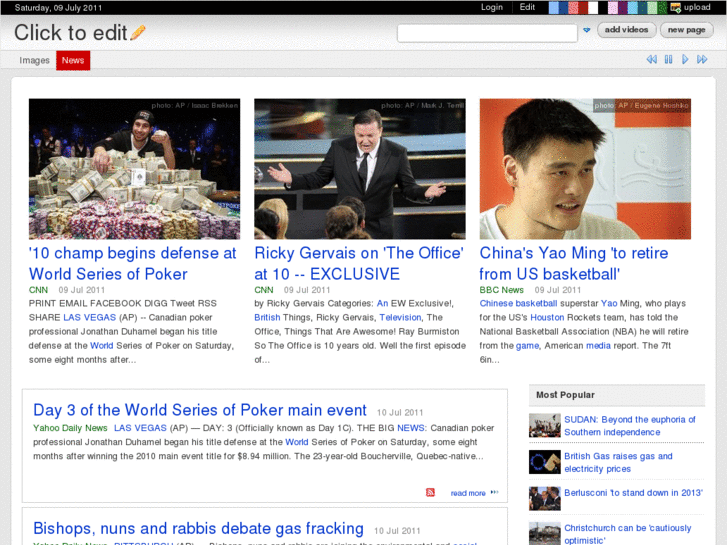Click the RSS feed icon near read more
Viewport: 727px width, 545px height.
point(431,493)
